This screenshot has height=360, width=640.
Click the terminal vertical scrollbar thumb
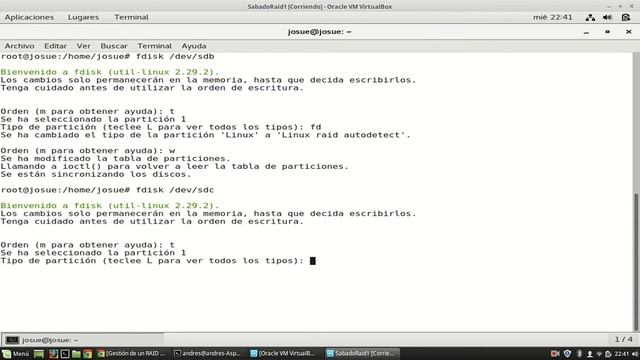click(636, 261)
